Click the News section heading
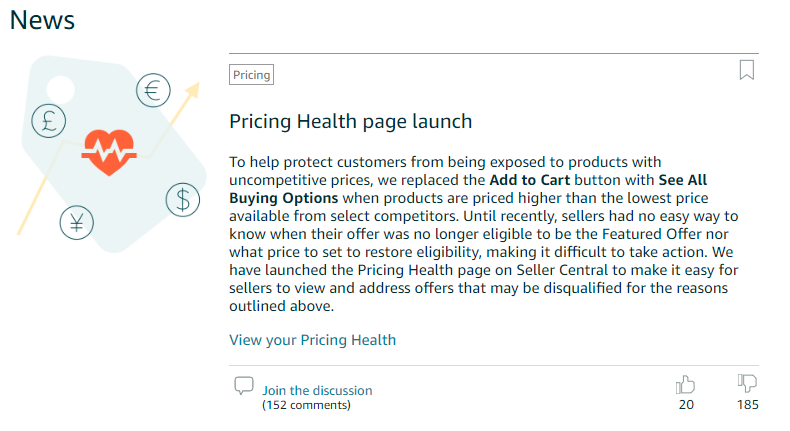 coord(42,20)
